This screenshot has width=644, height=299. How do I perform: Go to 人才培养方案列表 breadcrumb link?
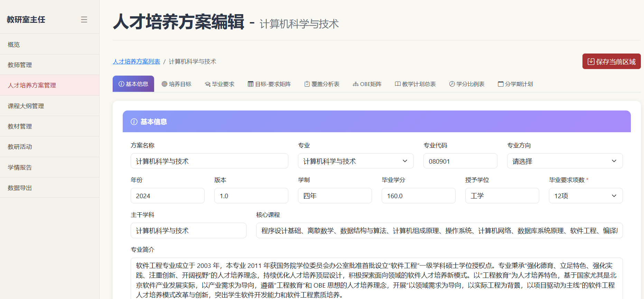137,61
